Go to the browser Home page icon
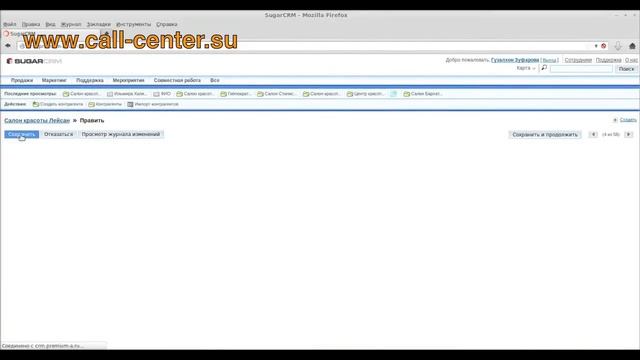This screenshot has height=360, width=640. pyautogui.click(x=632, y=46)
